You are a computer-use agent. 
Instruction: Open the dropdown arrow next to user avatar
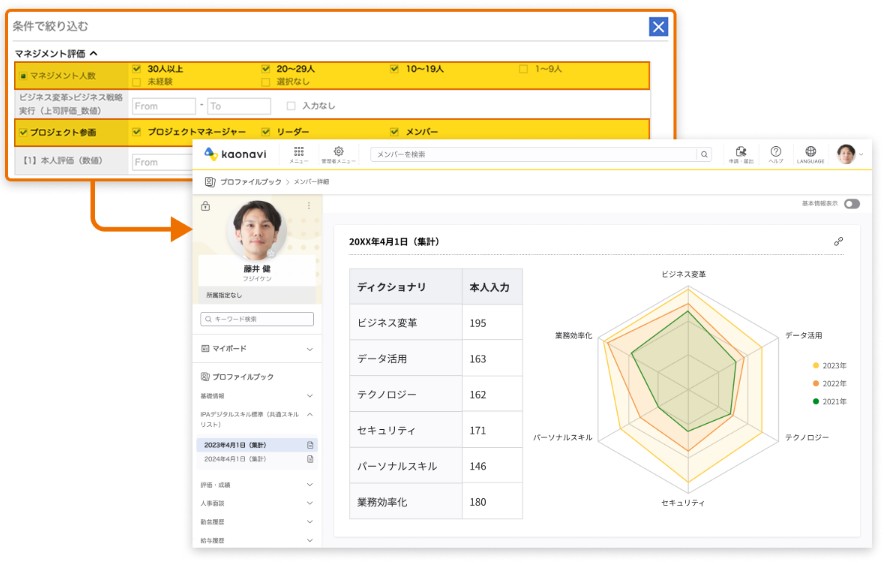861,154
